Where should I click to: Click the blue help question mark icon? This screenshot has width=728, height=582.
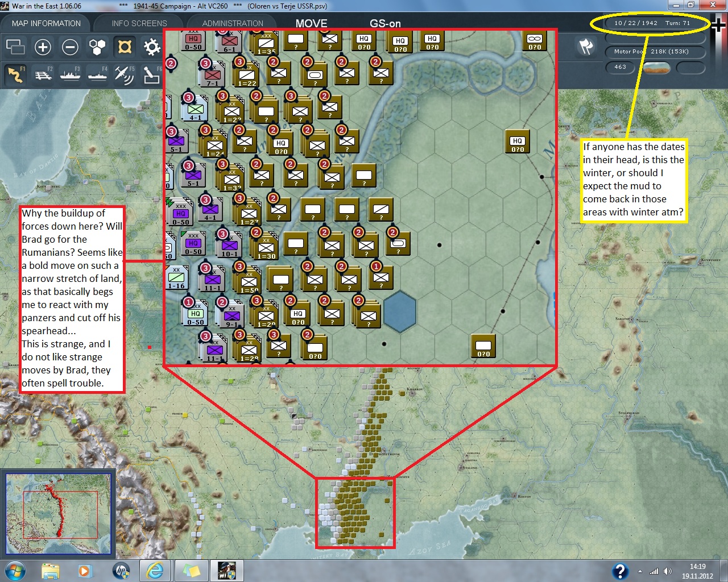click(x=620, y=571)
